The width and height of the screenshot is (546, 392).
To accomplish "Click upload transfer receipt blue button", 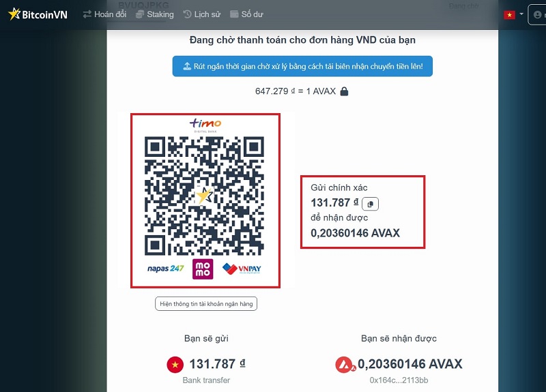I will tap(302, 66).
